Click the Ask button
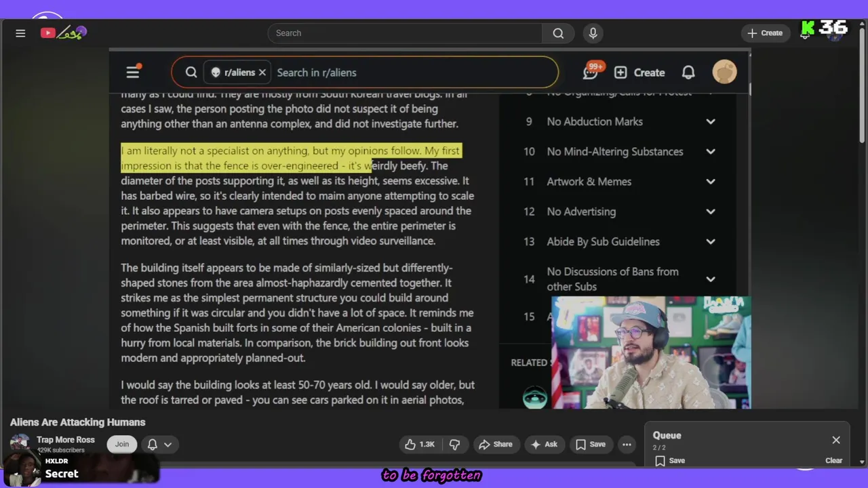The width and height of the screenshot is (868, 488). click(544, 445)
